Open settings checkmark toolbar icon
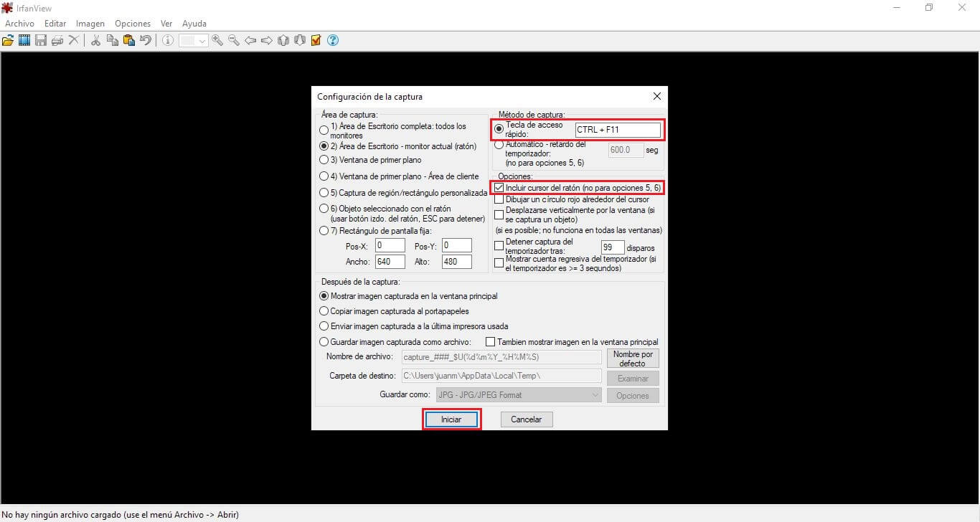The image size is (980, 522). [x=316, y=41]
